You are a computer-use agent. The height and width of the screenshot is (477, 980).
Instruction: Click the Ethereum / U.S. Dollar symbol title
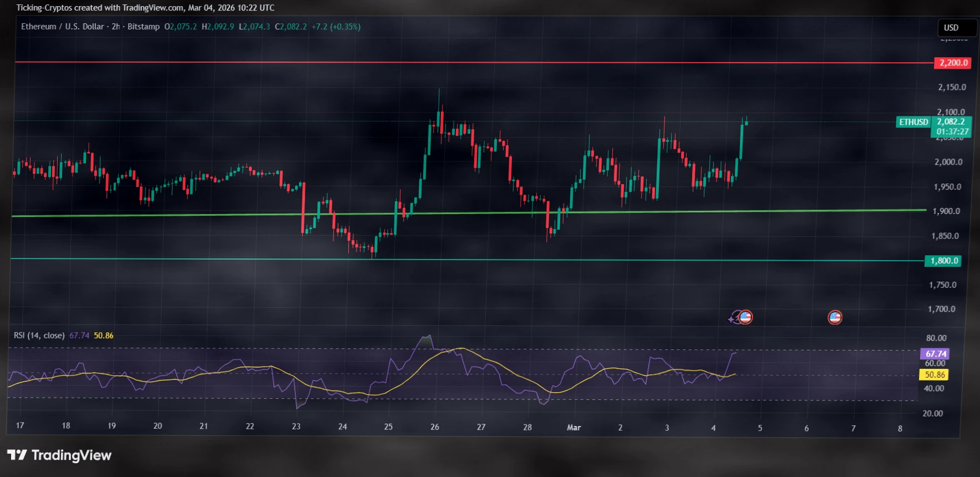point(62,27)
